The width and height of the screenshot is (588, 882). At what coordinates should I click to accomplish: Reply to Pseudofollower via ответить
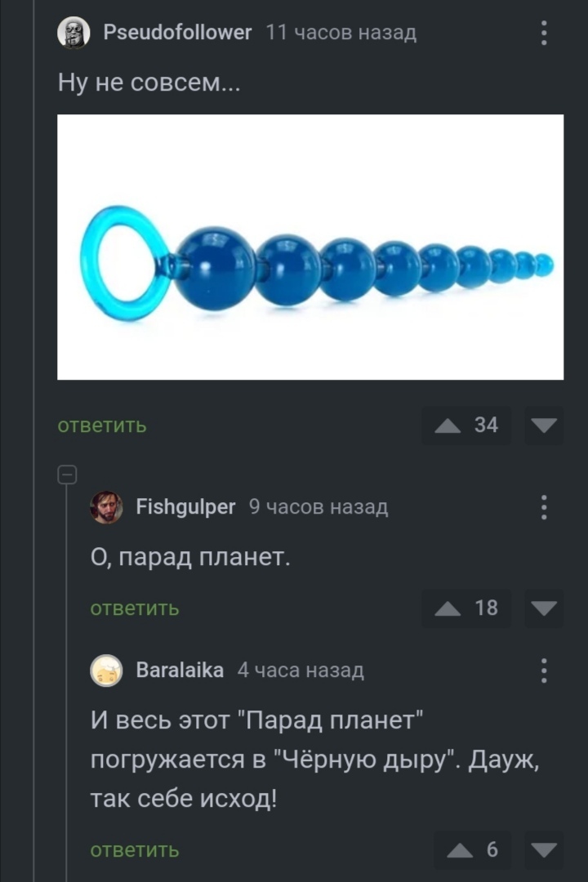pyautogui.click(x=102, y=425)
